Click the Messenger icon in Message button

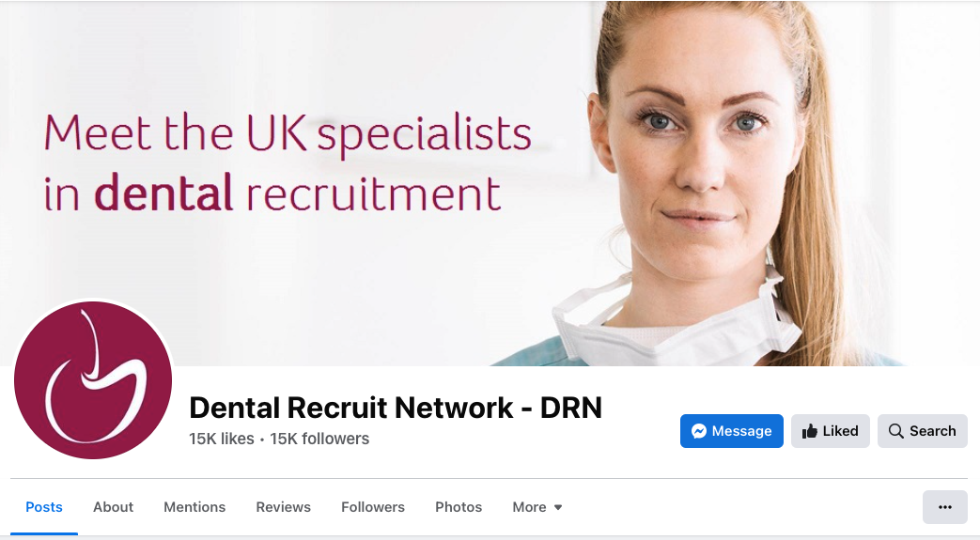[x=699, y=431]
